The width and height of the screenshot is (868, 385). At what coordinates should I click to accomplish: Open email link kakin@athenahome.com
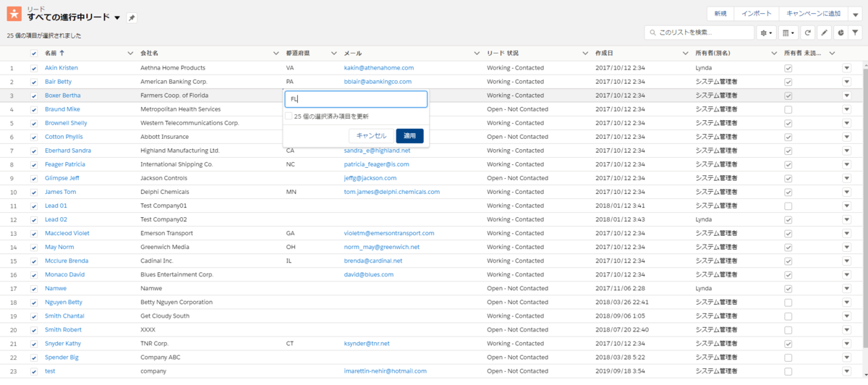[x=379, y=67]
